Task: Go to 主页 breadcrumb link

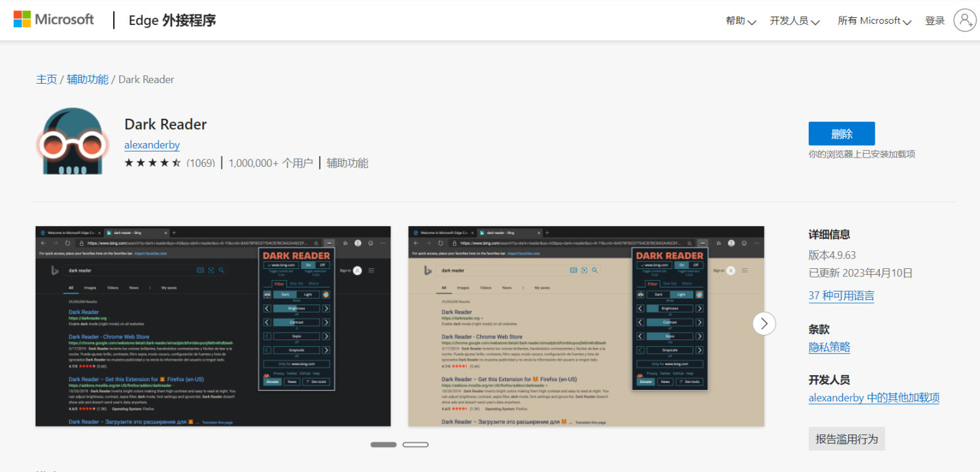Action: [46, 79]
